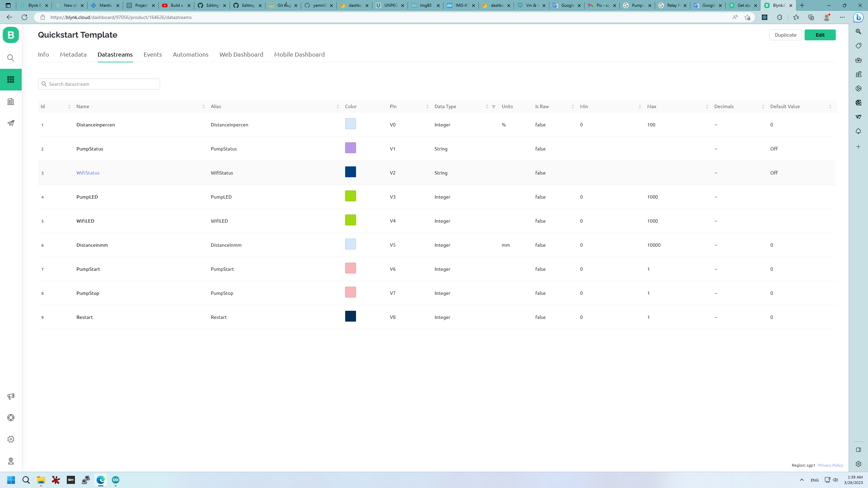The image size is (868, 488).
Task: Select the templates grid icon in sidebar
Action: coord(11,80)
